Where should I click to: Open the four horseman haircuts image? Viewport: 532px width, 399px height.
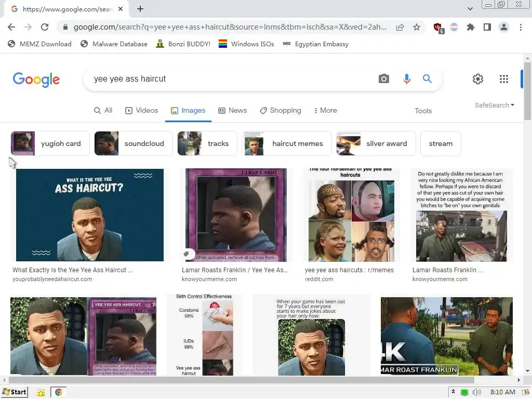click(351, 215)
